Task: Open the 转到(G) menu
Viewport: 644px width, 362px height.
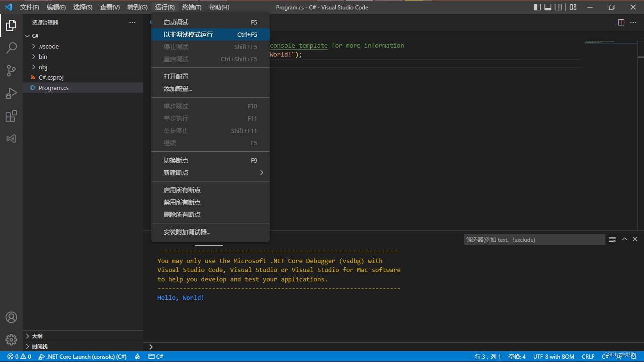Action: (137, 7)
